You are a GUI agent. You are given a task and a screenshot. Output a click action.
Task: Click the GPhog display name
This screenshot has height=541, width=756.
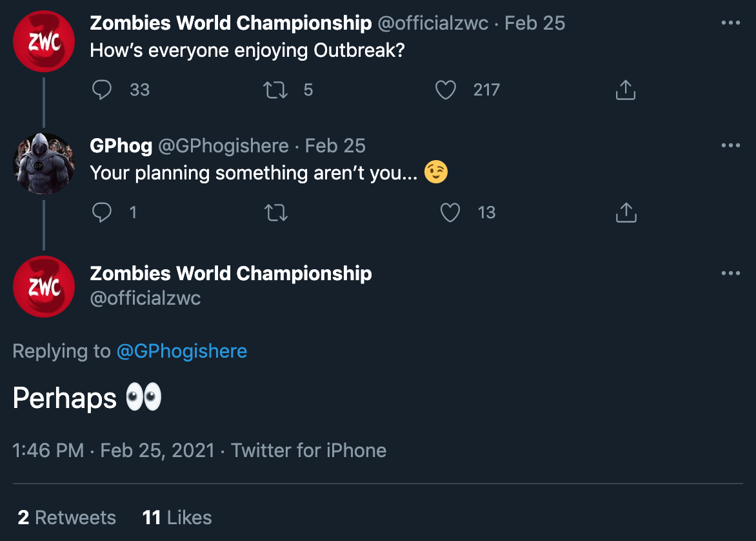tap(121, 146)
